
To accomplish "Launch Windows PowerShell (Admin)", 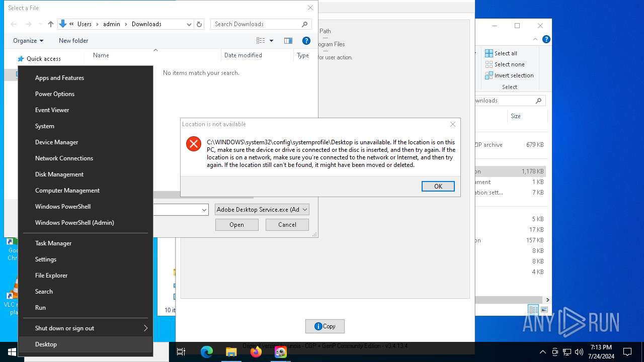I will coord(85,223).
